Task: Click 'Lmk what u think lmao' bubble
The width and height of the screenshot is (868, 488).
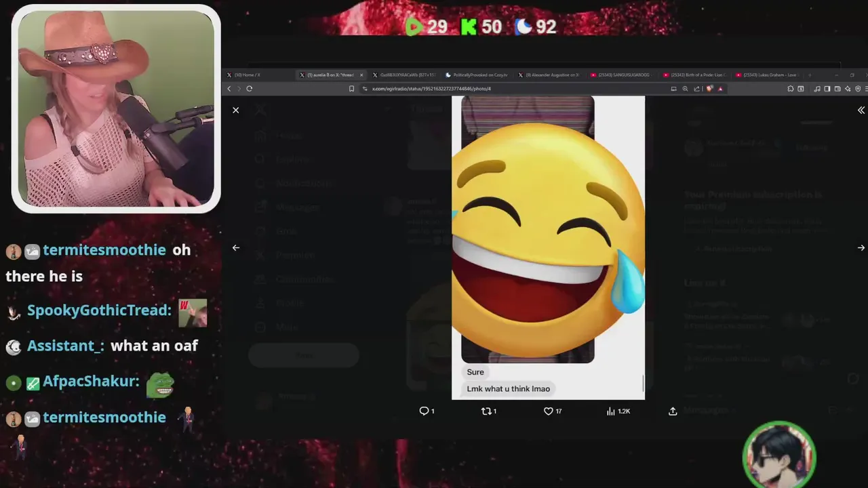Action: tap(509, 389)
